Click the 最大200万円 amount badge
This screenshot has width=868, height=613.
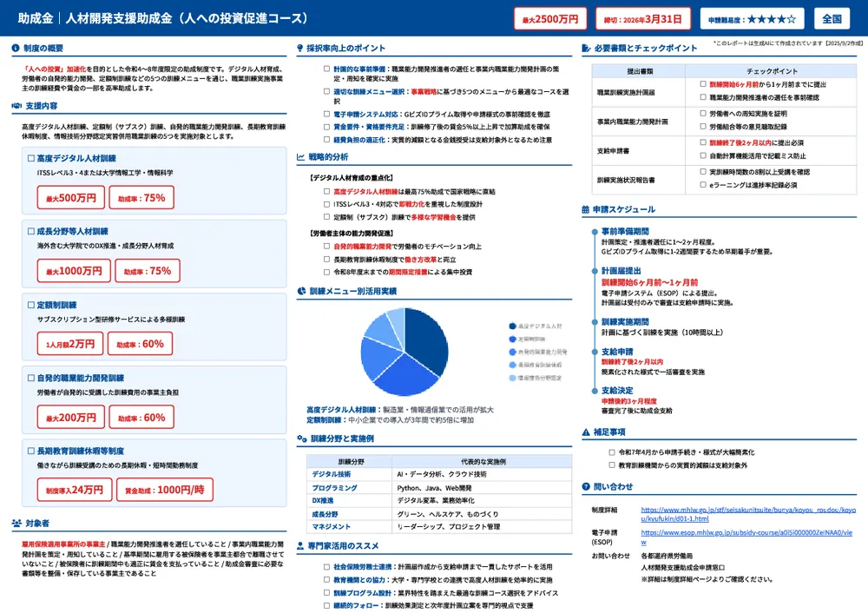(x=71, y=418)
